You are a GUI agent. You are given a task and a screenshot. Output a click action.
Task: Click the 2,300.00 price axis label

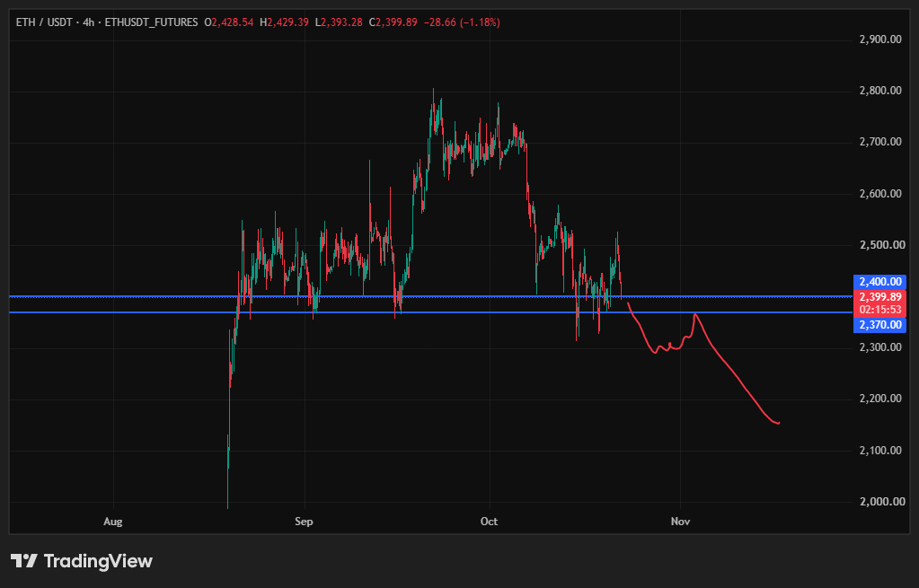pyautogui.click(x=879, y=347)
